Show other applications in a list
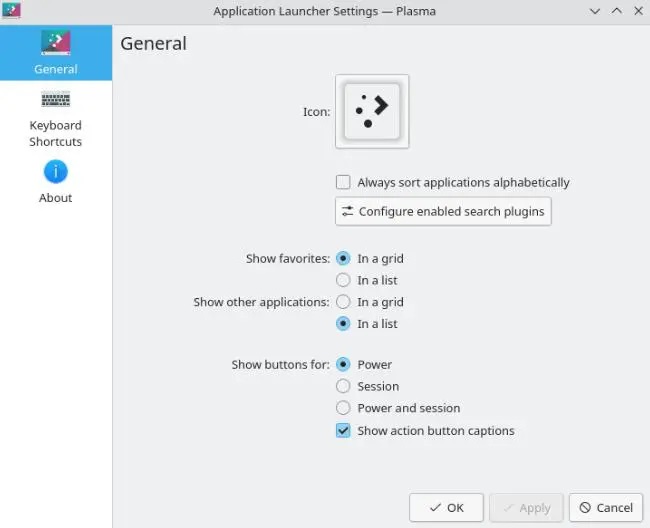Image resolution: width=650 pixels, height=528 pixels. [x=343, y=324]
